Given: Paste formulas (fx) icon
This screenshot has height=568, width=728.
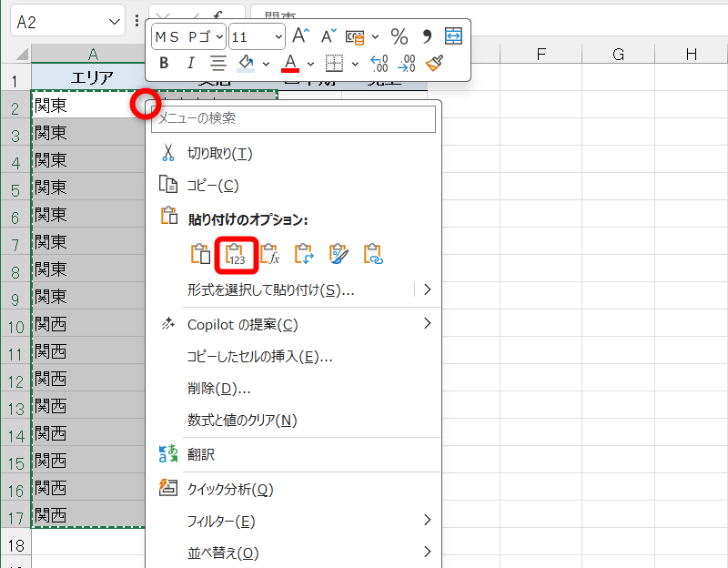Looking at the screenshot, I should pyautogui.click(x=270, y=254).
